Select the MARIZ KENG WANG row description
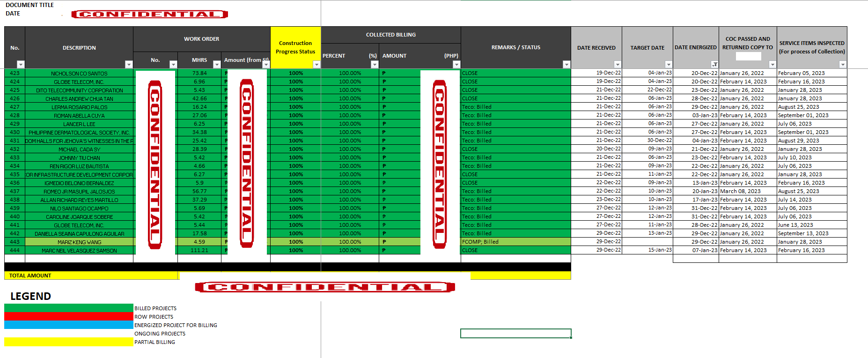868x358 pixels. [x=79, y=242]
